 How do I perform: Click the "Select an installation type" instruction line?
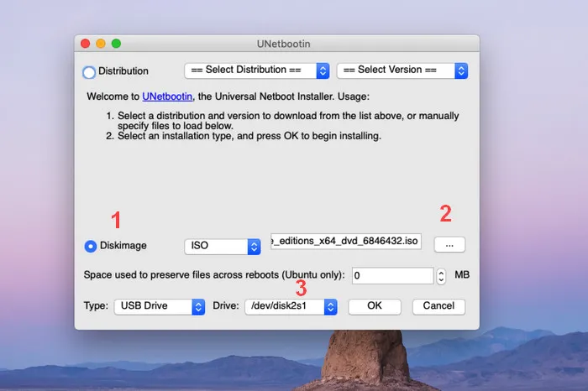click(249, 136)
